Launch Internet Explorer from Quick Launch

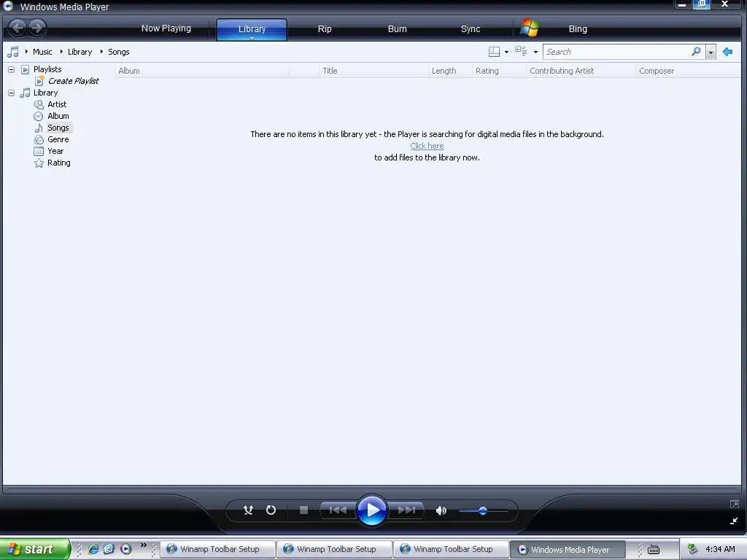(x=94, y=549)
